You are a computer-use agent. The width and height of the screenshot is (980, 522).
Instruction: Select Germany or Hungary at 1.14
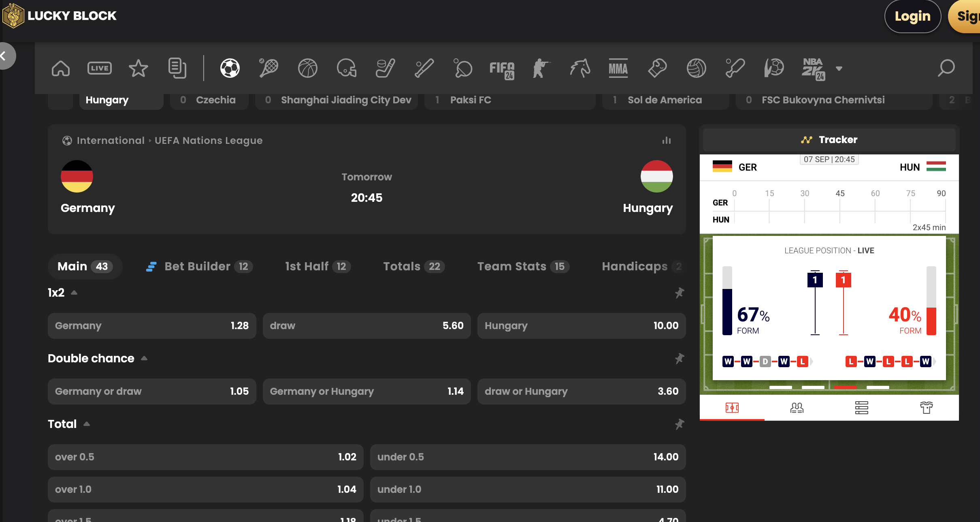[x=366, y=391]
